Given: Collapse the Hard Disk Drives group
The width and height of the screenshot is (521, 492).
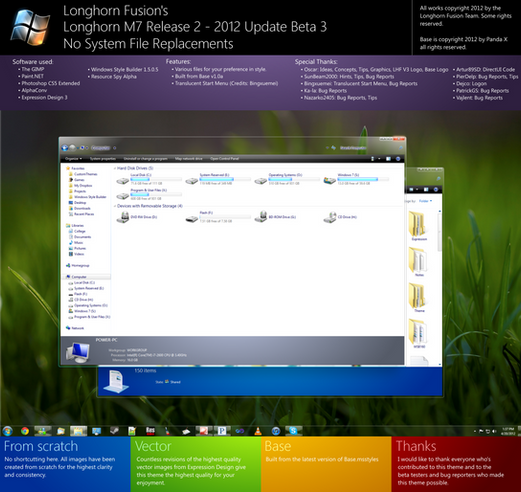Looking at the screenshot, I should (x=115, y=168).
